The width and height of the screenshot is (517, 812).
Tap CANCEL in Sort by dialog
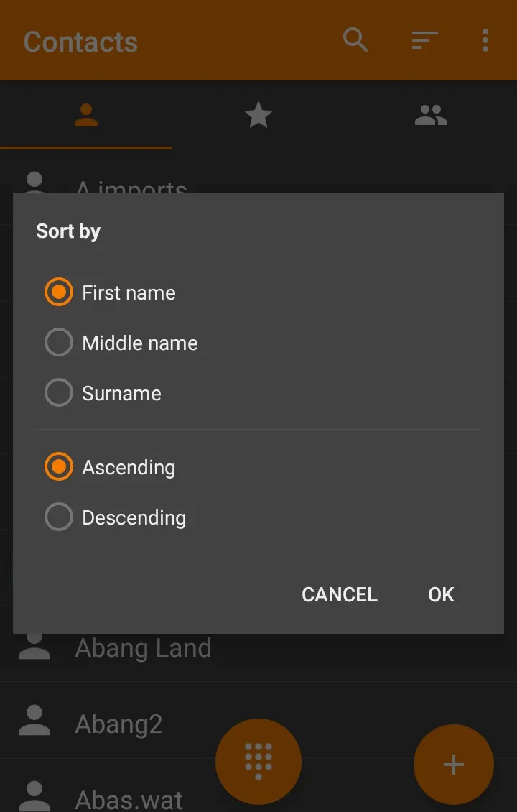pyautogui.click(x=340, y=594)
